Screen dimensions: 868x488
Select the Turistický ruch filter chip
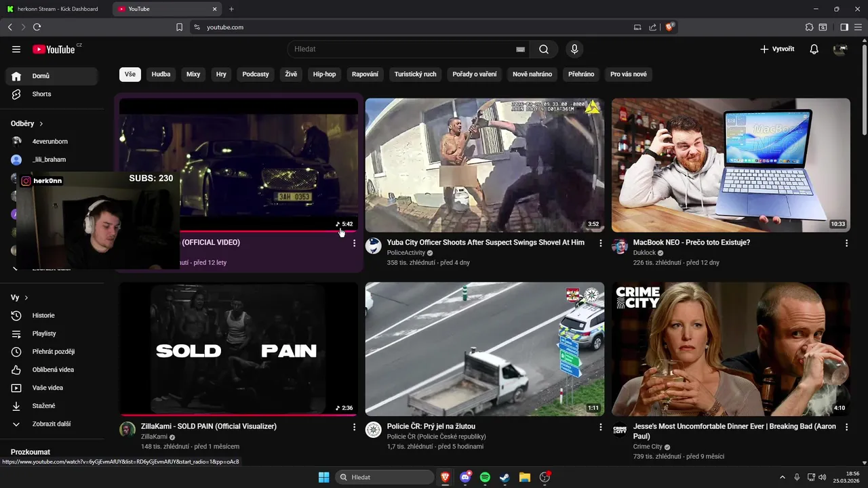416,75
